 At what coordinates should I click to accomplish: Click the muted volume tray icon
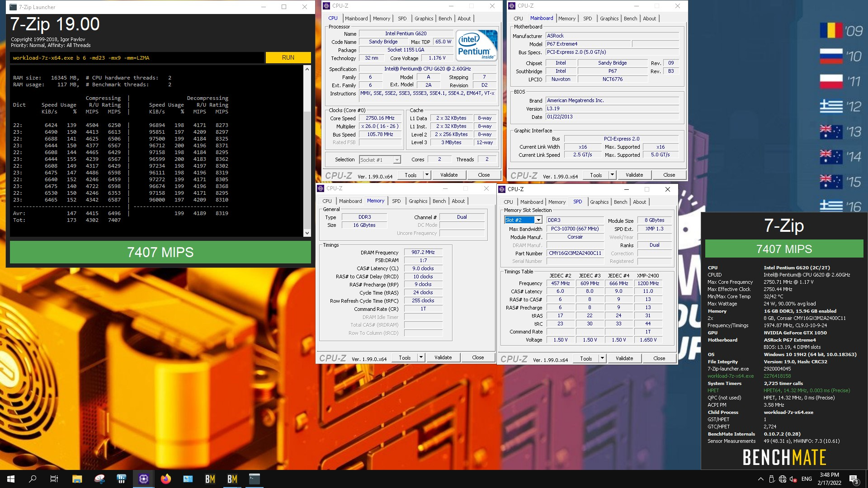[793, 479]
